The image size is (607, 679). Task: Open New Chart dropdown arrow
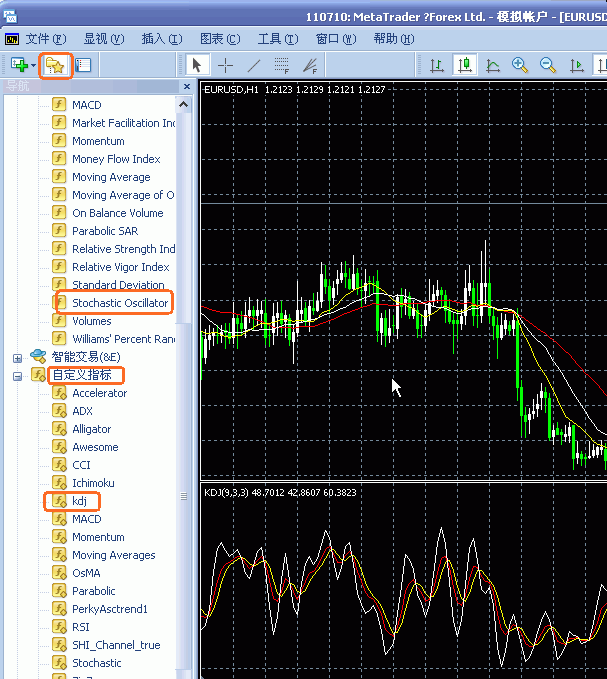pyautogui.click(x=33, y=65)
